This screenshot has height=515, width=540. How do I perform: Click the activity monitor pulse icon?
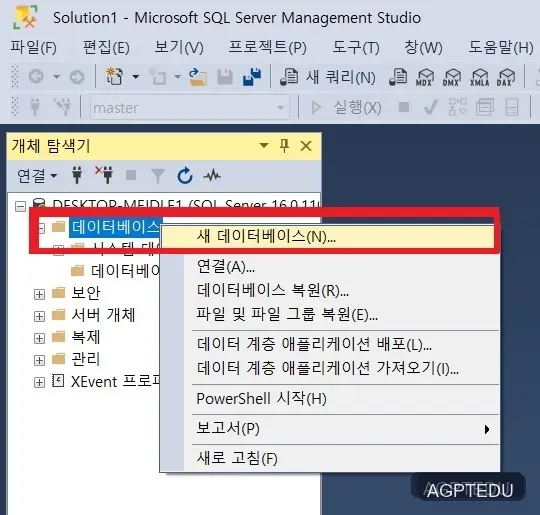pyautogui.click(x=212, y=176)
